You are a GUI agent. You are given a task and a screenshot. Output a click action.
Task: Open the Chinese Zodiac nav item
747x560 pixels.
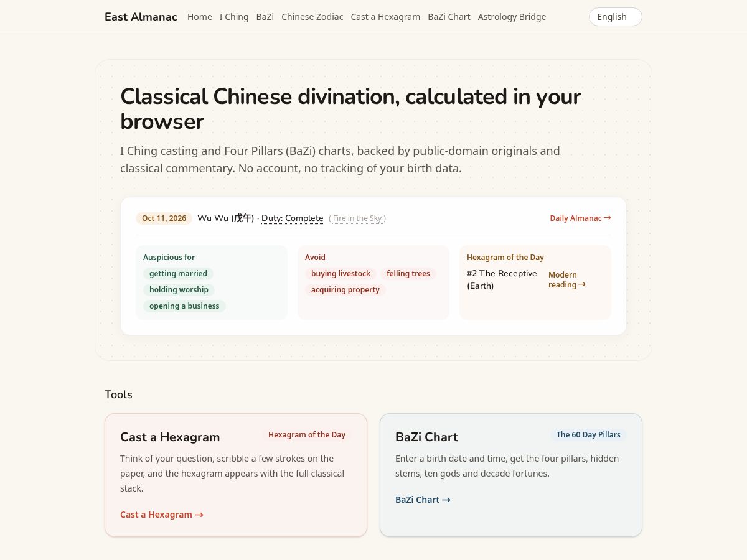(312, 17)
